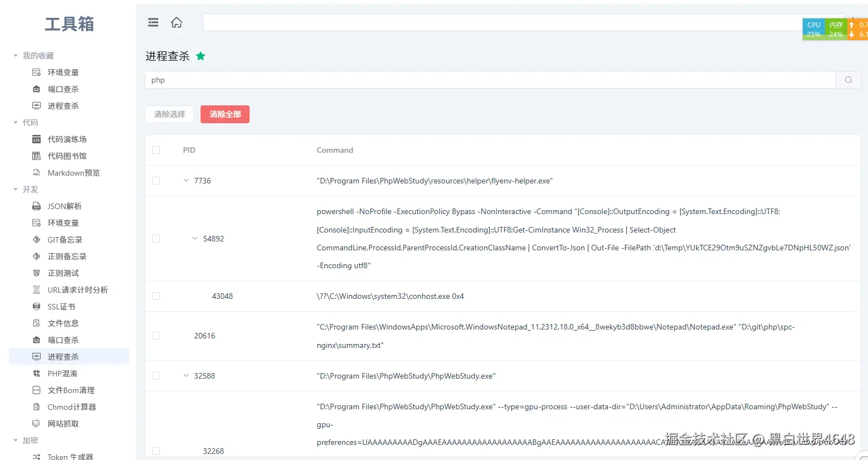Click the PHP混淆 icon
The width and height of the screenshot is (868, 460).
tap(36, 374)
